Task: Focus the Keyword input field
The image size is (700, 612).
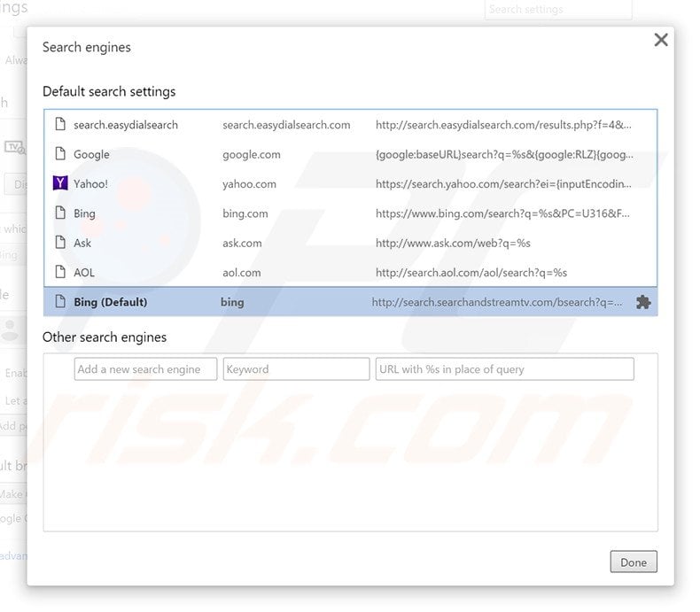Action: point(296,369)
